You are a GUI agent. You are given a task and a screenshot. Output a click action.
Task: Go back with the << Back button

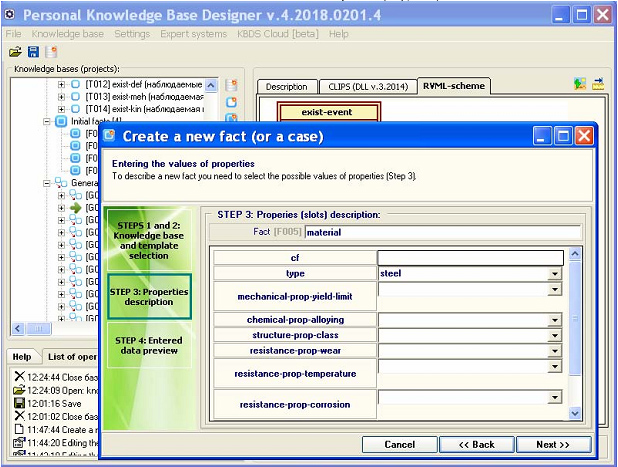477,445
